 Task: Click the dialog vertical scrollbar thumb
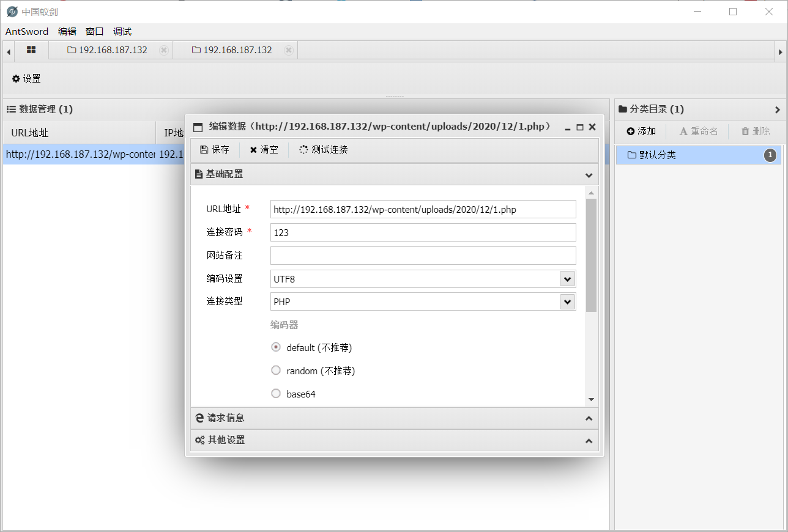[x=591, y=255]
